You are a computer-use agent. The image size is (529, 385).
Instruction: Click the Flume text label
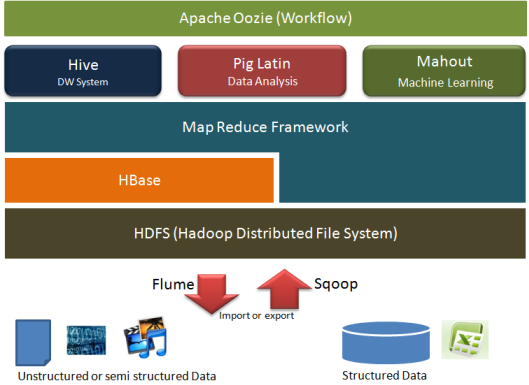click(173, 284)
